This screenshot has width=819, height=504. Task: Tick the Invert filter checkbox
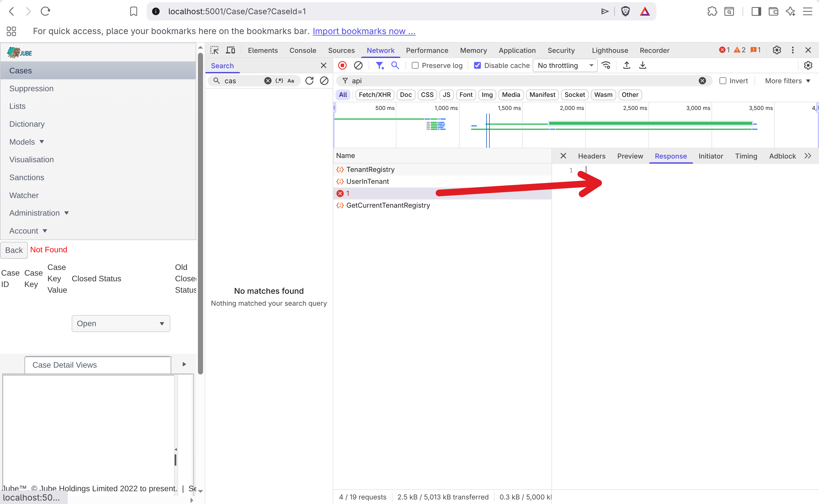[x=723, y=81]
